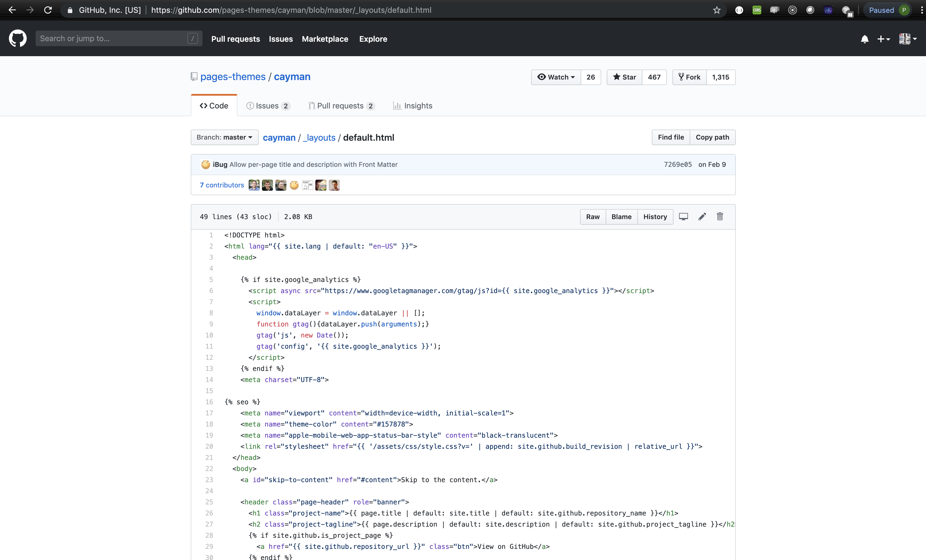Open the repository Pull requests tab

(341, 106)
